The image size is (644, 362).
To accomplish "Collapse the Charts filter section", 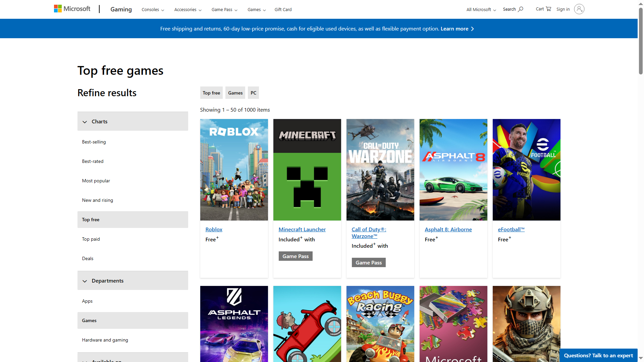I will 133,121.
